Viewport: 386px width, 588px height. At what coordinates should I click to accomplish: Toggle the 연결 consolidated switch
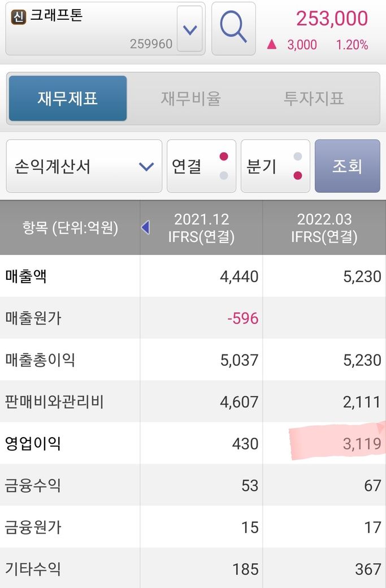[x=201, y=166]
